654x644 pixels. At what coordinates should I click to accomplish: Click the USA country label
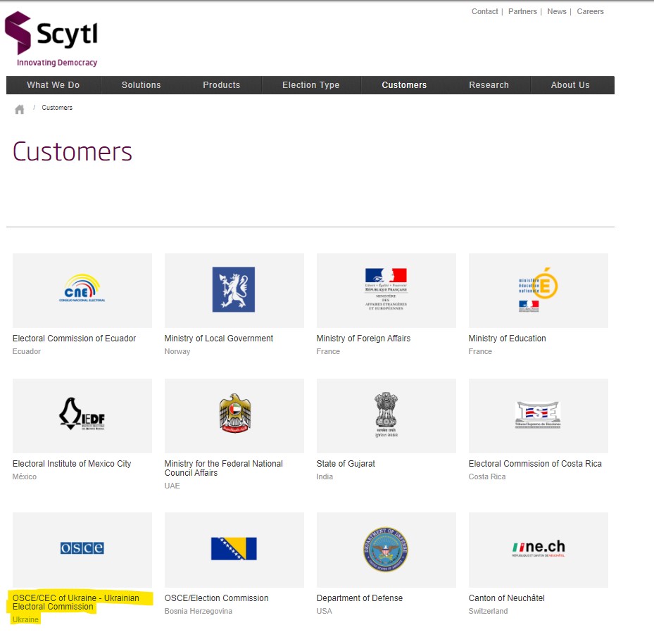324,611
